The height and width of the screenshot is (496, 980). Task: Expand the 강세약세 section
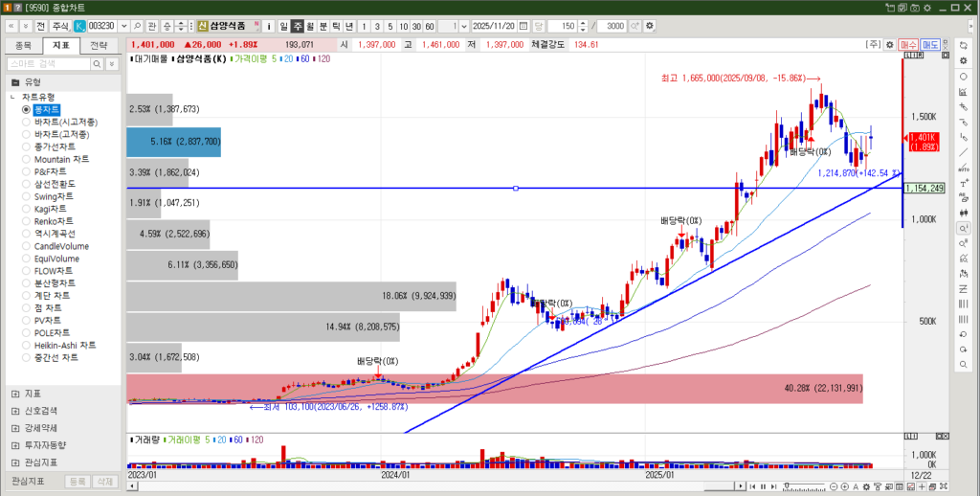[15, 428]
